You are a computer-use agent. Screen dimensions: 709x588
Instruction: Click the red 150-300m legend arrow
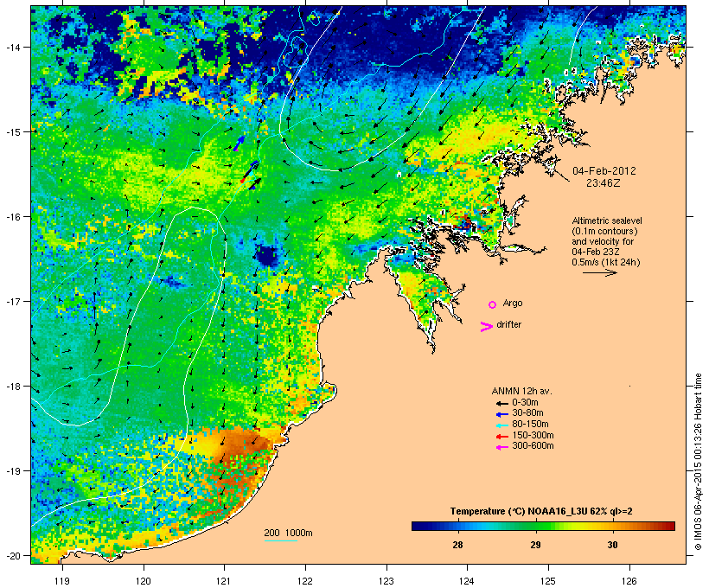tap(502, 437)
